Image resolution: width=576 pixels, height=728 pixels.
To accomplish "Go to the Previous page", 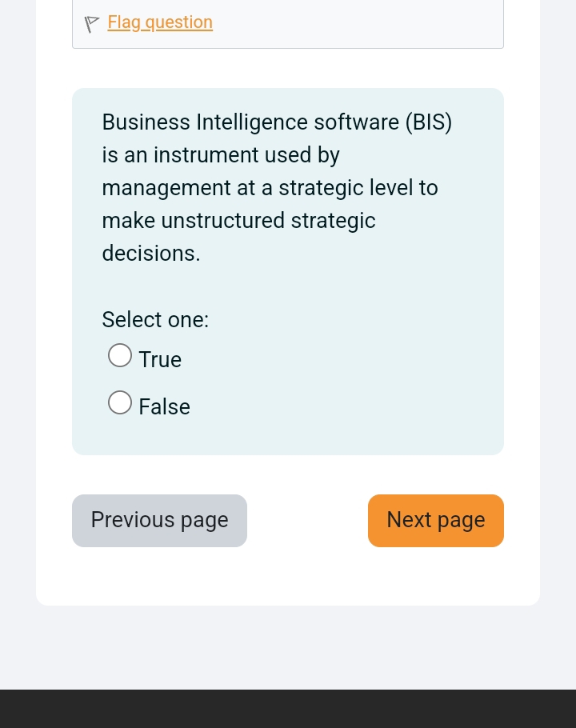I will [159, 521].
